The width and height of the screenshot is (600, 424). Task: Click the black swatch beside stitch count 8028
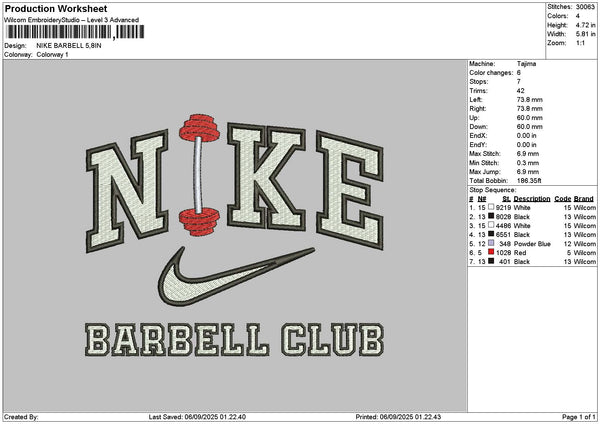491,216
